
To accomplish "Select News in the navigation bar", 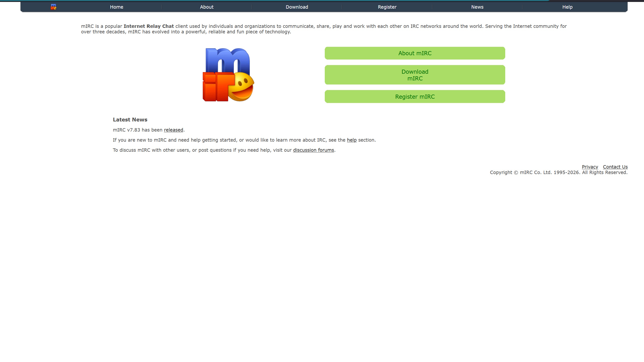I will coord(477,7).
